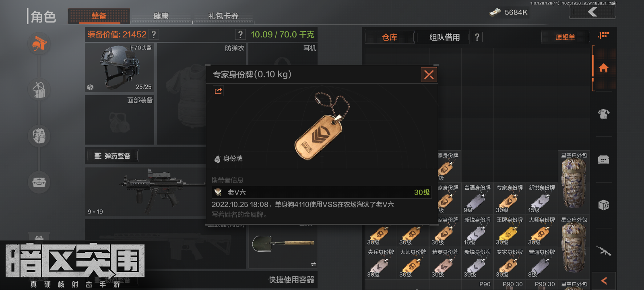Viewport: 644px width, 290px height.
Task: Open the medical case sidebar icon
Action: pyautogui.click(x=39, y=182)
